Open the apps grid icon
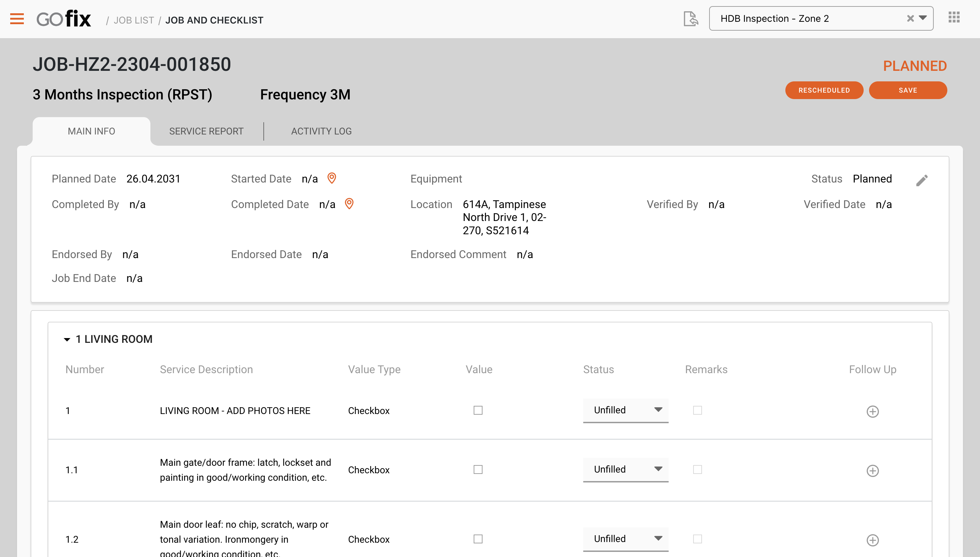 click(953, 18)
